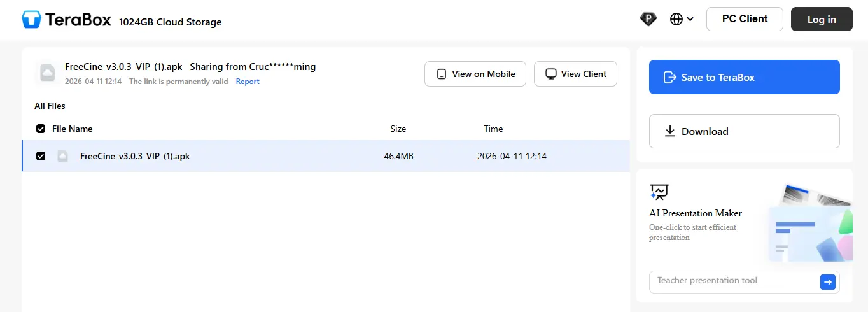Click the Size column header
868x312 pixels.
coord(398,129)
